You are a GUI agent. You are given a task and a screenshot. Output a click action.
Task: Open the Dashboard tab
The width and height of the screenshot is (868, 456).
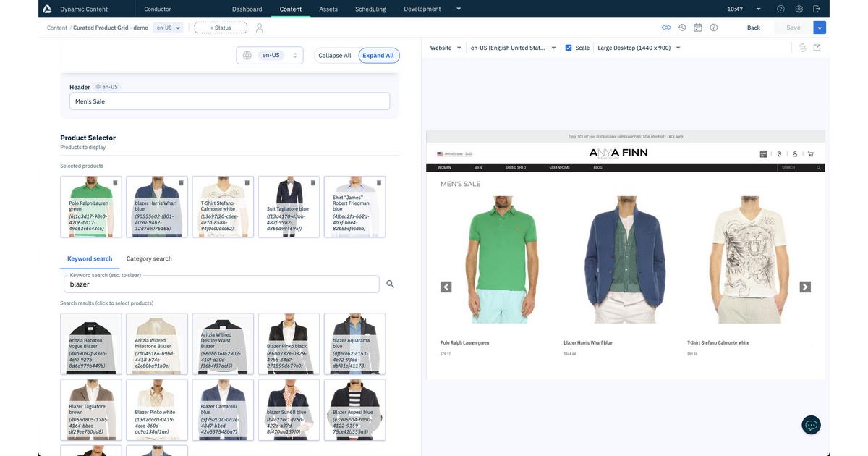[247, 9]
